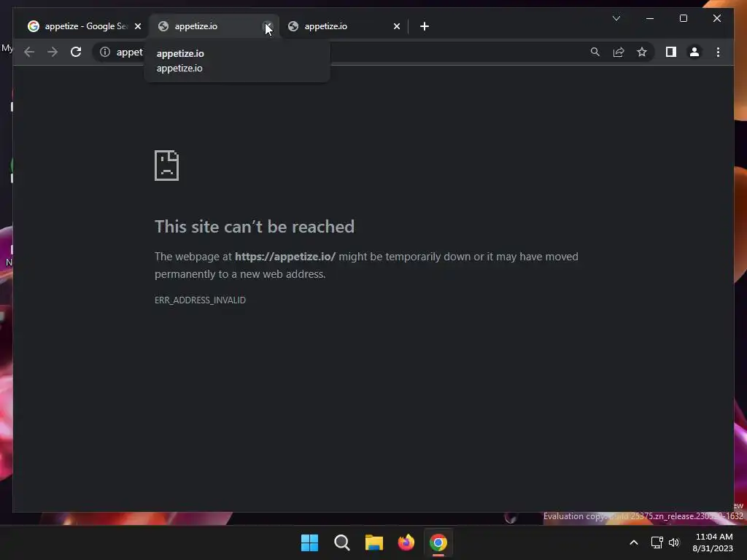Click the sad page error icon
Viewport: 747px width, 560px height.
167,166
